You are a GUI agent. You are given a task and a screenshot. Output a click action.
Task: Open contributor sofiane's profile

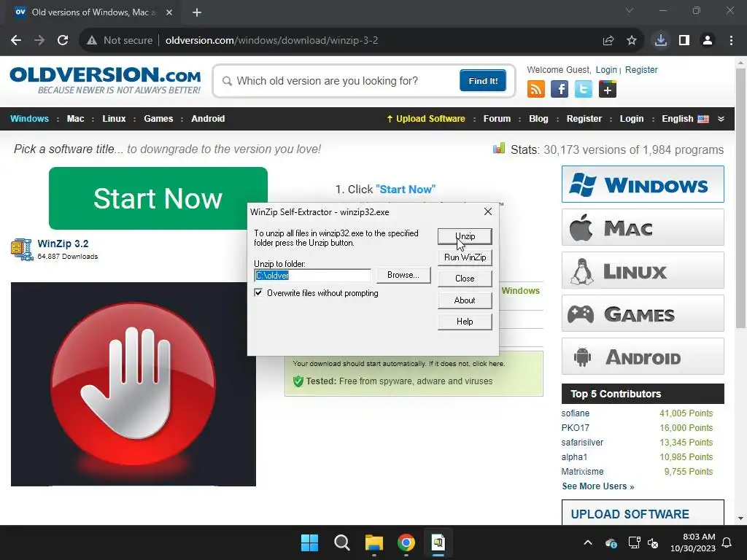click(x=575, y=413)
